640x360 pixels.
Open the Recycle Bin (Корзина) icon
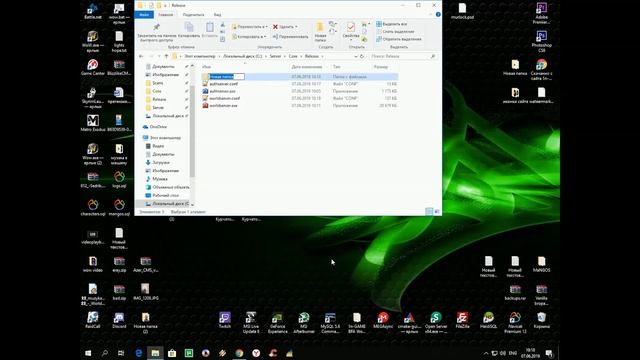(x=541, y=320)
